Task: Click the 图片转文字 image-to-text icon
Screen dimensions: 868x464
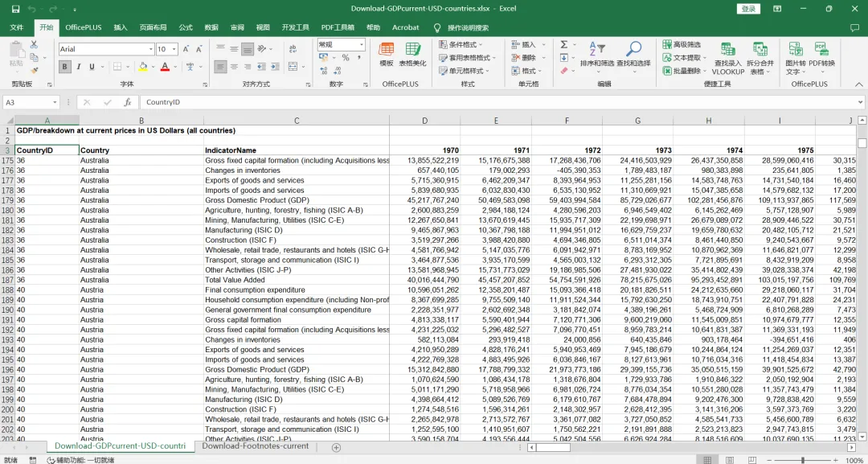Action: point(796,59)
